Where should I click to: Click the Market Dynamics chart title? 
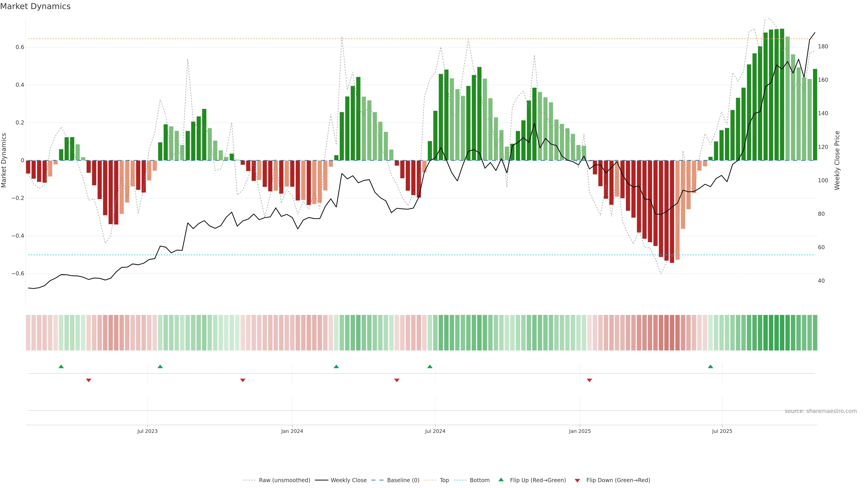[x=35, y=6]
